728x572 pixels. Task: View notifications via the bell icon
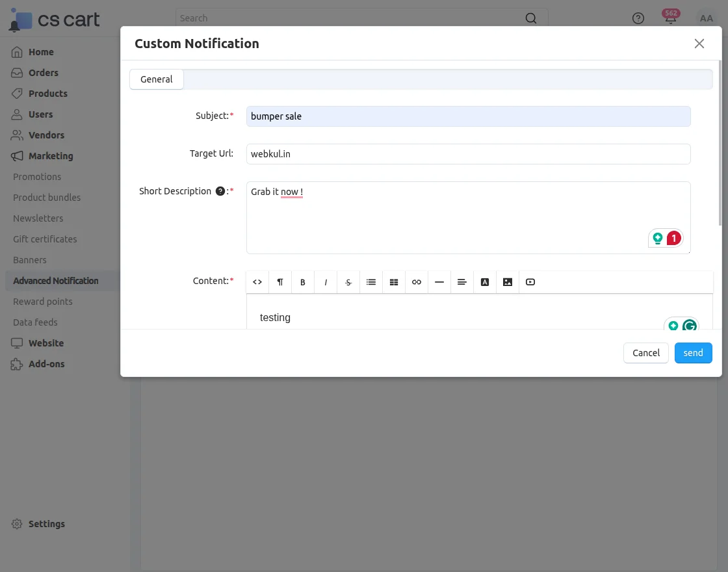(x=670, y=18)
